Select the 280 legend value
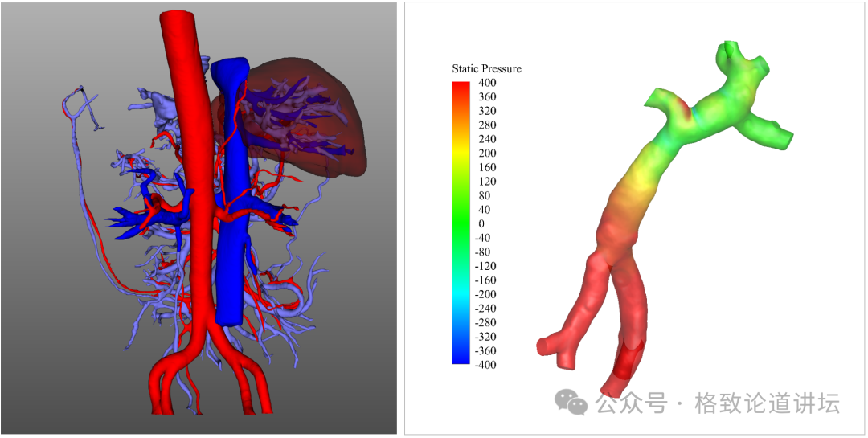The width and height of the screenshot is (868, 438). (x=489, y=125)
